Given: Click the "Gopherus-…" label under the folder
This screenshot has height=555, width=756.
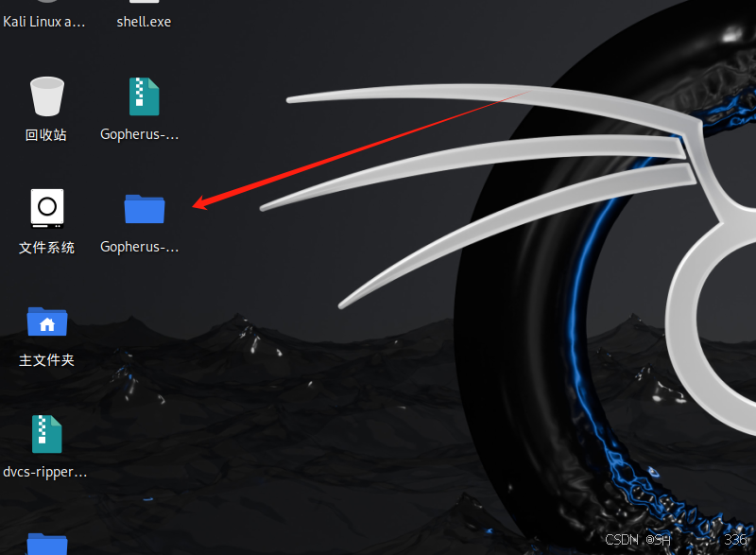Looking at the screenshot, I should tap(139, 247).
